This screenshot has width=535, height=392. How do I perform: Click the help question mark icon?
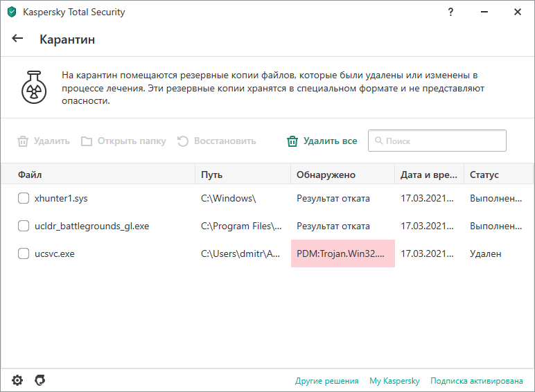pyautogui.click(x=450, y=12)
